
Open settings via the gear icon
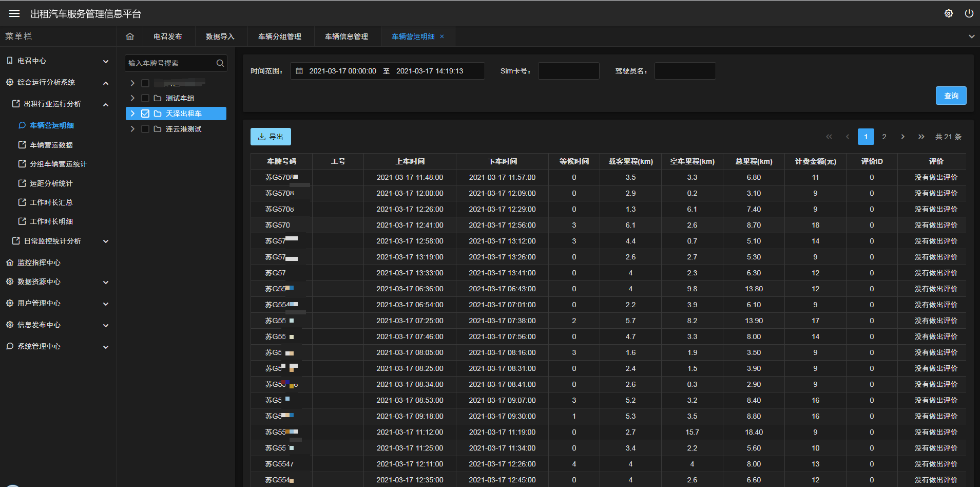coord(949,14)
